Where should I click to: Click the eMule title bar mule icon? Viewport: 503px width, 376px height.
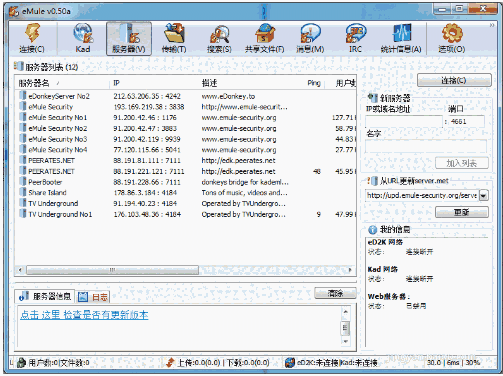click(x=14, y=11)
